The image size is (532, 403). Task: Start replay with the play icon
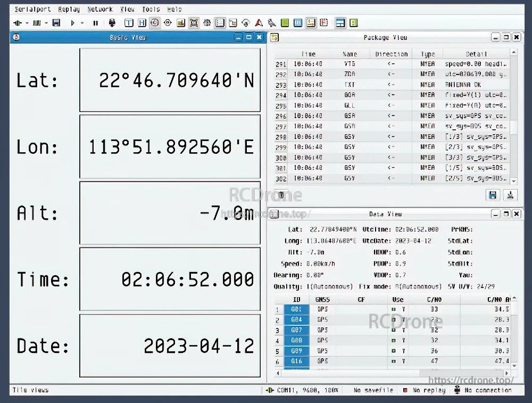coord(72,23)
